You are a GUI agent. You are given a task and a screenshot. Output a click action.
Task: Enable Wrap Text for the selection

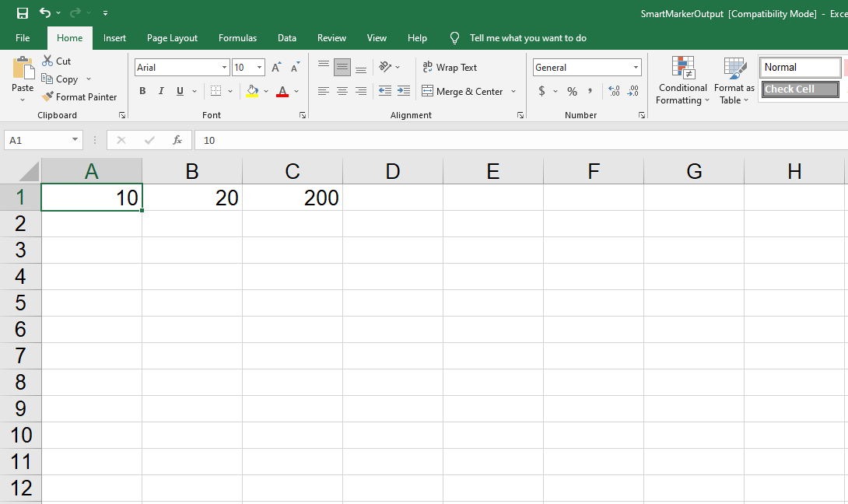pos(450,67)
